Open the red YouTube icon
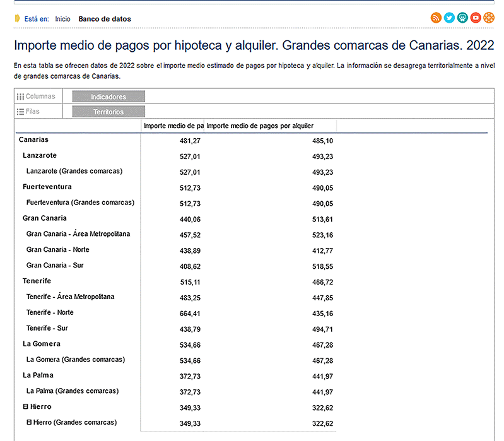The height and width of the screenshot is (441, 504). (x=476, y=18)
